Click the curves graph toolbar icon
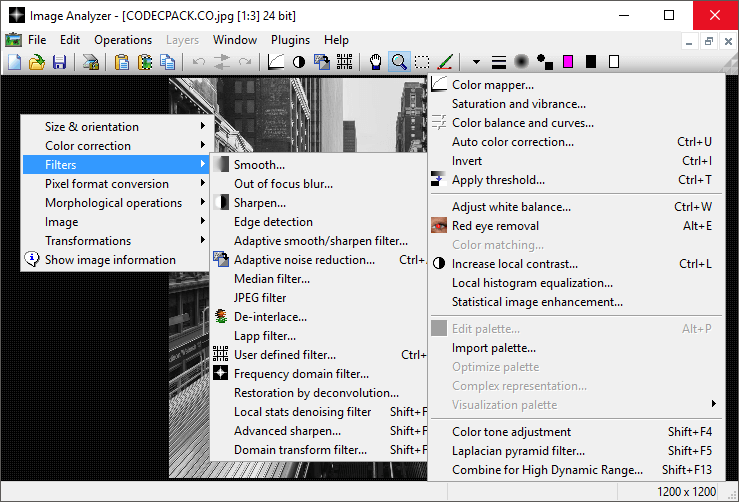Screen dimensions: 739x502 (x=276, y=62)
